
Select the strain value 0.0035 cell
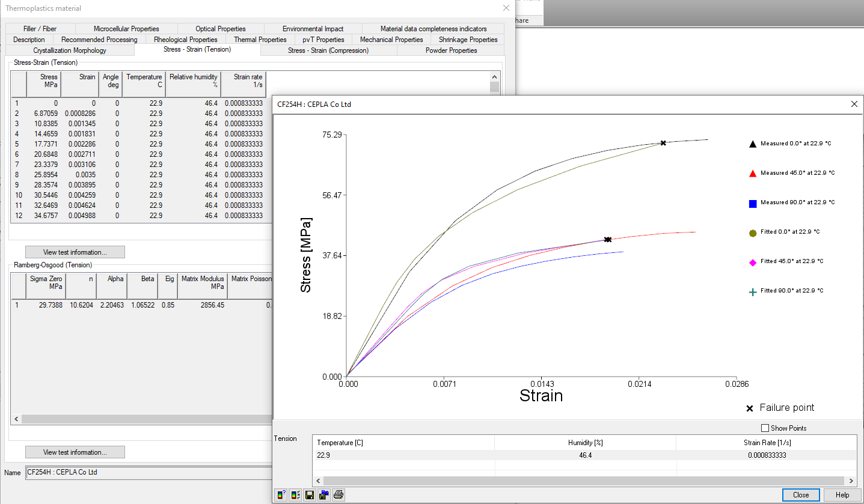[x=79, y=175]
